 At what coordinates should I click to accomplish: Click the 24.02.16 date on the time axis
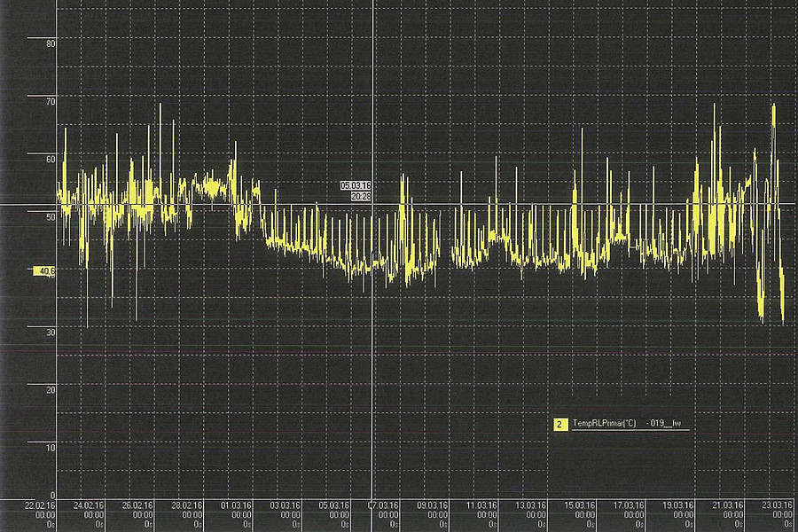(89, 505)
